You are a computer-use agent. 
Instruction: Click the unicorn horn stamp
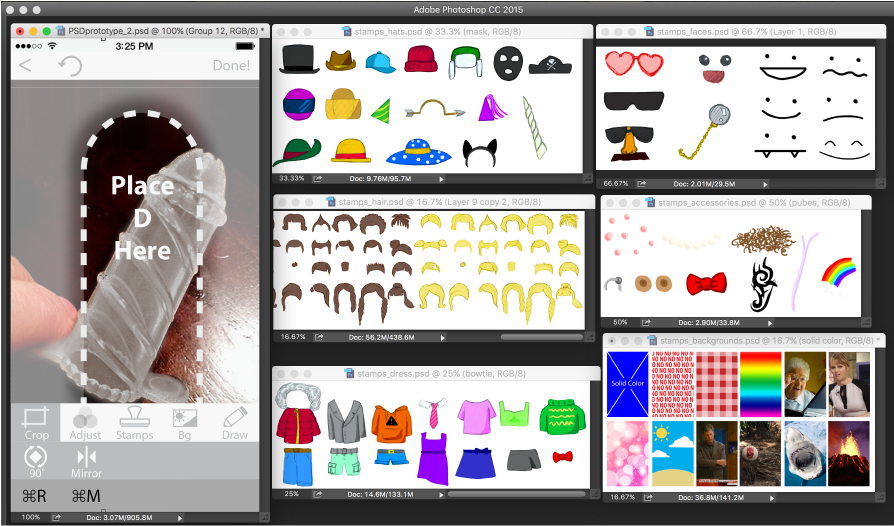click(x=535, y=128)
